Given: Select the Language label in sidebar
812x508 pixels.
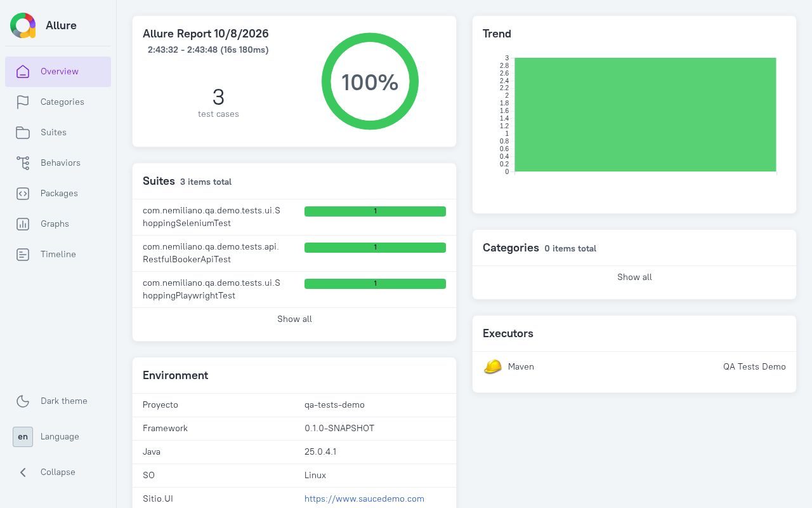Looking at the screenshot, I should 60,437.
